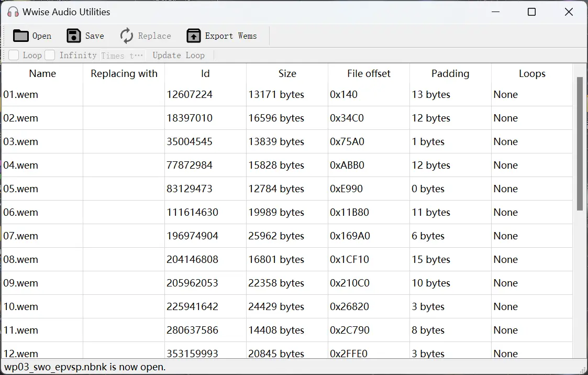Click the Open folder icon
This screenshot has width=588, height=375.
21,36
